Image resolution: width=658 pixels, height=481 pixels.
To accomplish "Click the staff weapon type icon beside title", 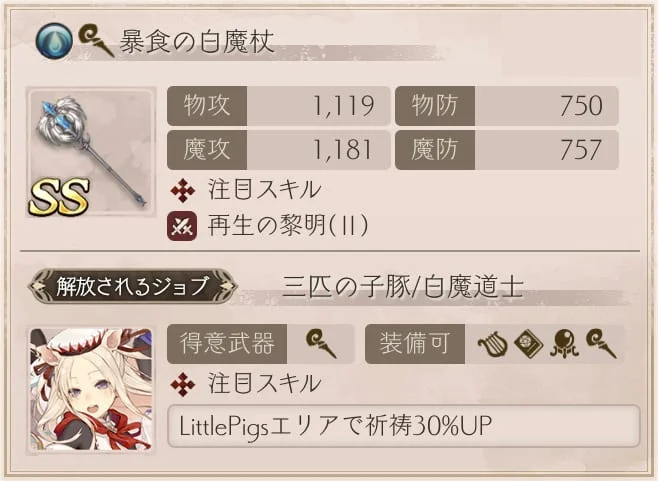I will 96,41.
